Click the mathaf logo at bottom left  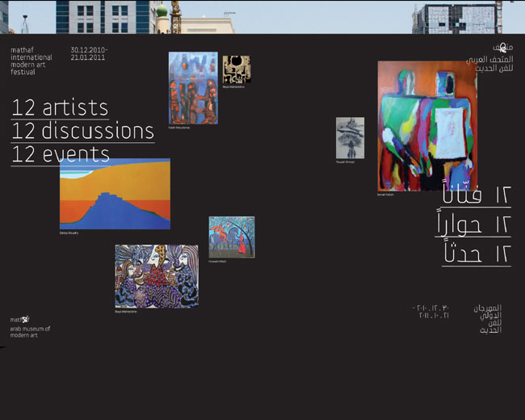click(x=19, y=319)
